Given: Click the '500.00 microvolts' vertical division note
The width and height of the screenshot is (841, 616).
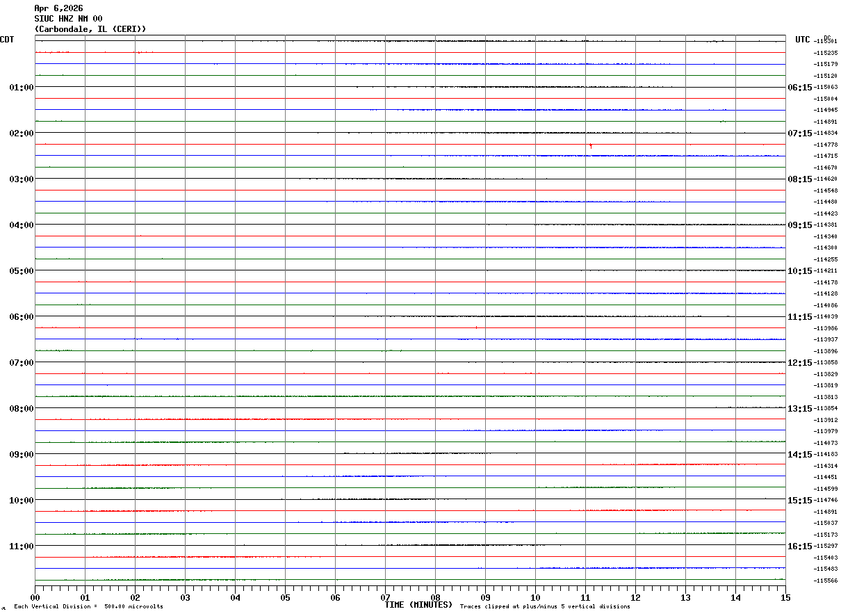Looking at the screenshot, I should [133, 606].
